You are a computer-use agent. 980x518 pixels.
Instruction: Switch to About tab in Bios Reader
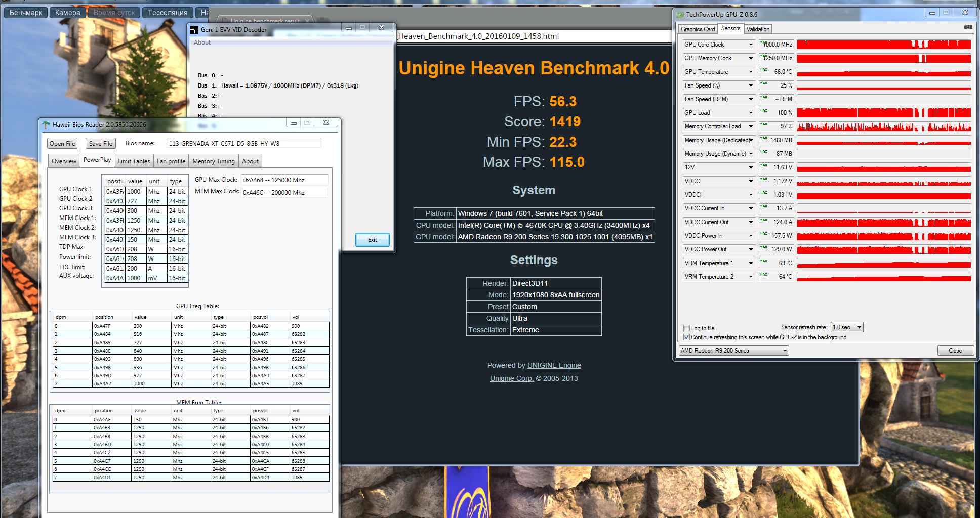pyautogui.click(x=250, y=161)
